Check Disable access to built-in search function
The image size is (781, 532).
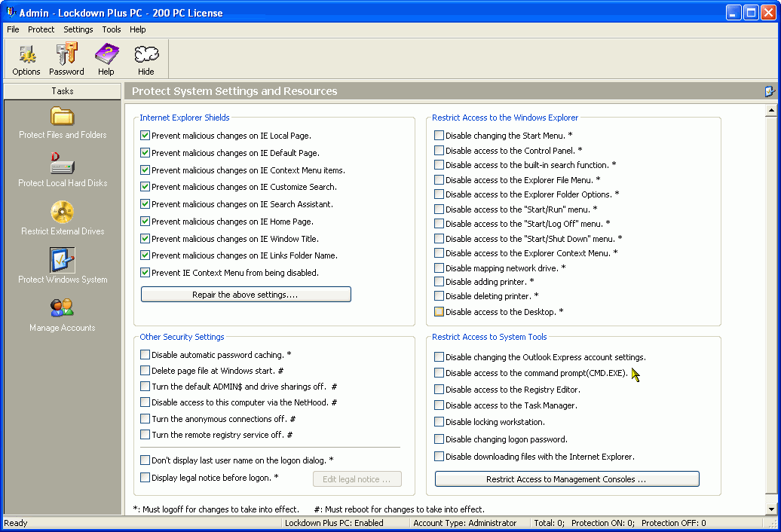coord(439,165)
